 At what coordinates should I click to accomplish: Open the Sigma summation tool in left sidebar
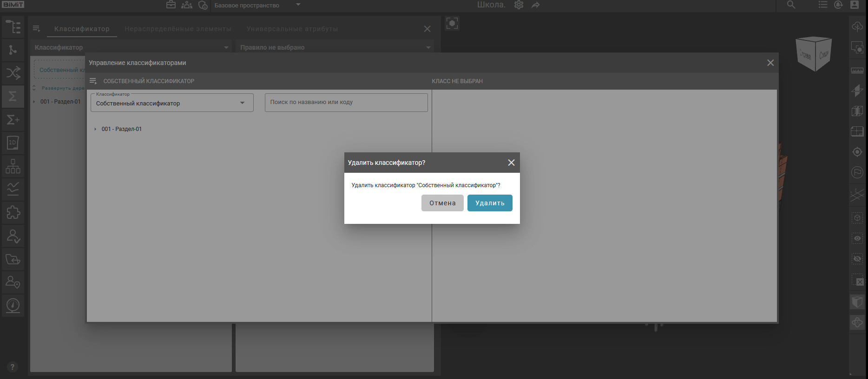(x=13, y=97)
